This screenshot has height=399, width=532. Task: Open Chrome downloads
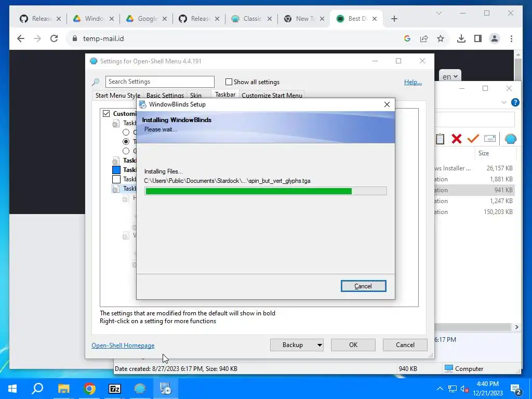click(461, 38)
